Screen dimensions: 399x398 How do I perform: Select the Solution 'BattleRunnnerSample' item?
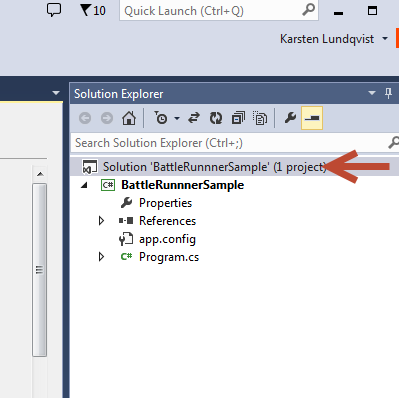tap(215, 167)
